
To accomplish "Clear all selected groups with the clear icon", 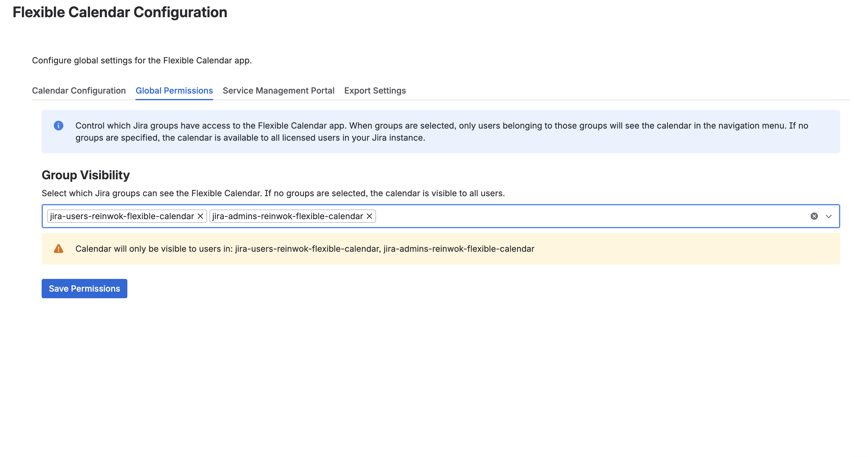I will tap(814, 216).
